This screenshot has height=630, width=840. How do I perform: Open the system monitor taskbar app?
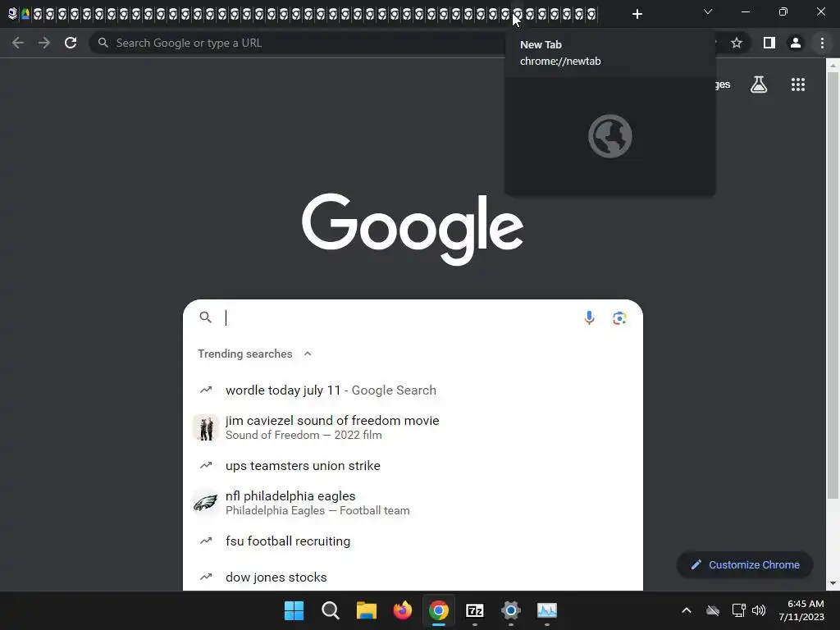tap(547, 610)
